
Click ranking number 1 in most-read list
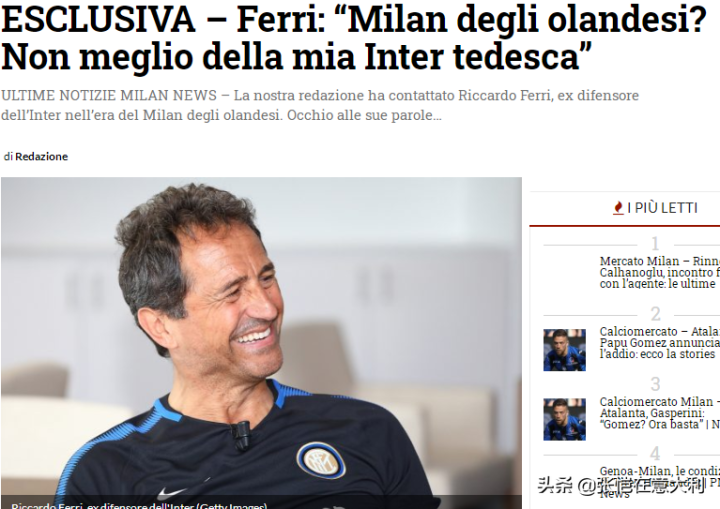(655, 243)
